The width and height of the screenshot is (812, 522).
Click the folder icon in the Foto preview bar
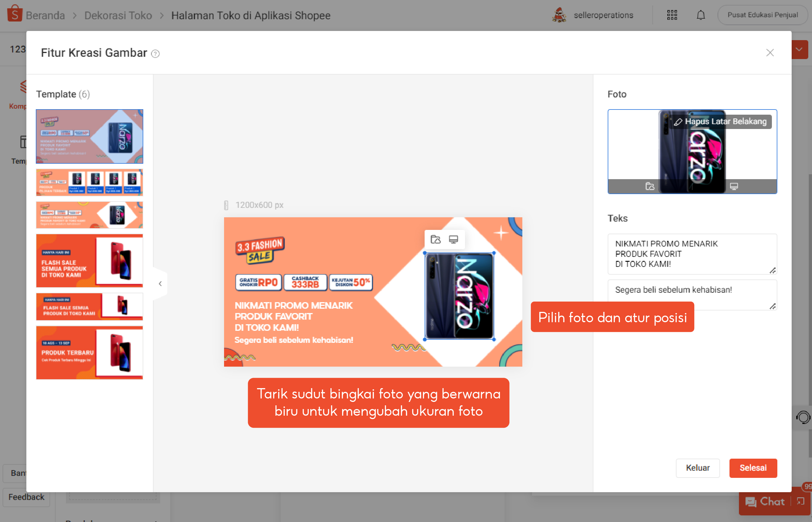[x=650, y=186]
